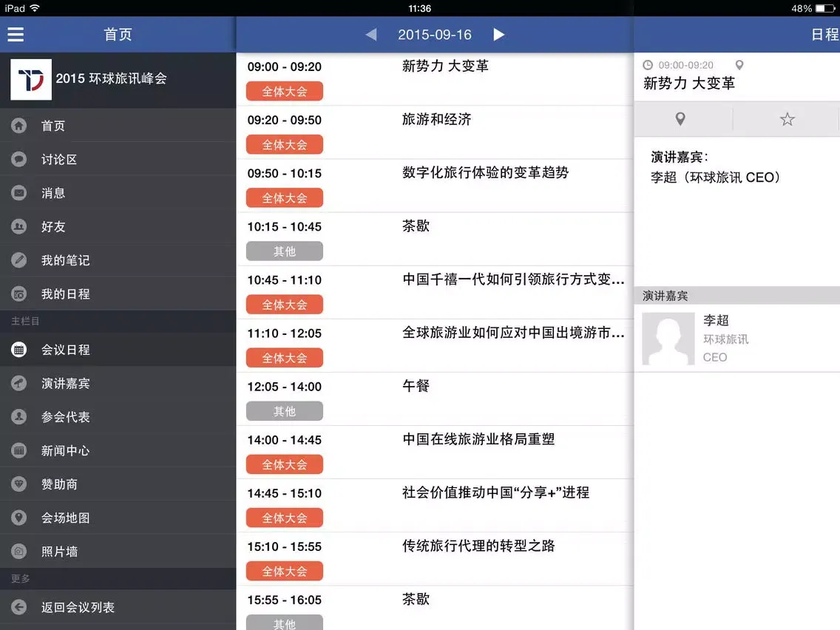Tap the news icon beside 新闻中心
Viewport: 840px width, 630px height.
(x=18, y=450)
